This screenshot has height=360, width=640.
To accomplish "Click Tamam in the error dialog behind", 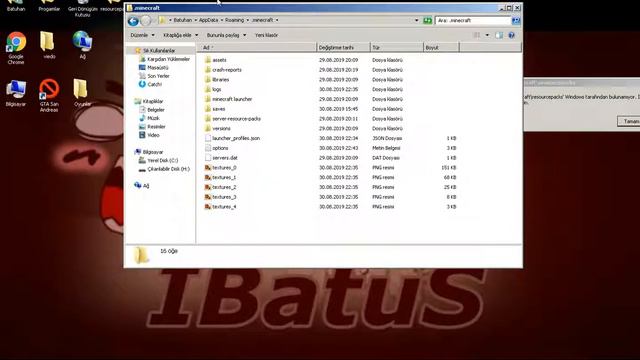I will tap(629, 121).
